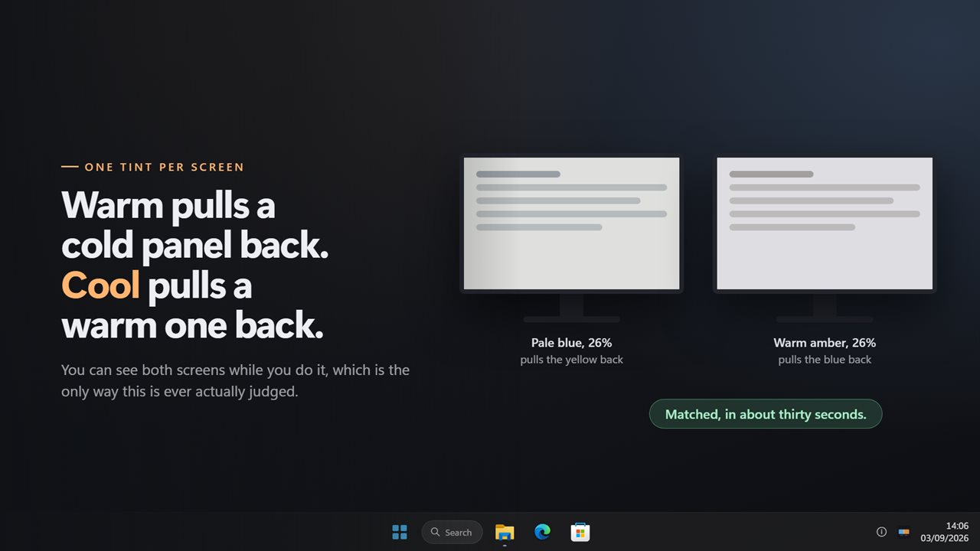
Task: Click the orange word 'Cool' in the headline
Action: coord(100,285)
